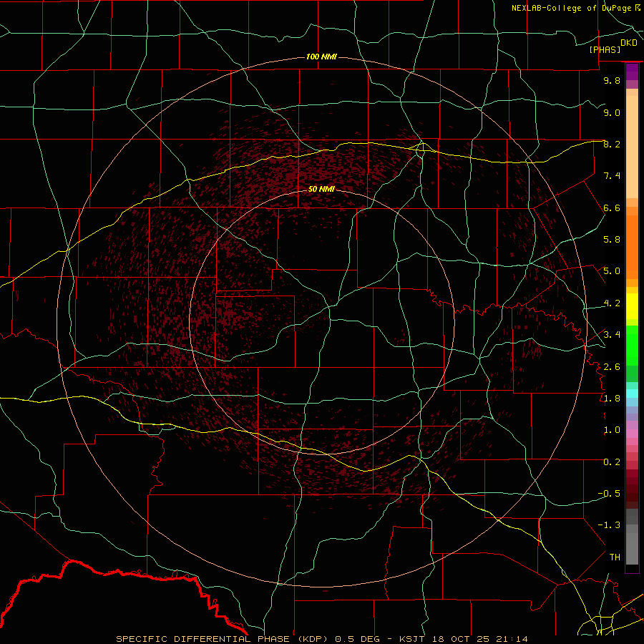Viewport: 644px width, 644px height.
Task: Click the 7.4 scale value
Action: coord(612,176)
